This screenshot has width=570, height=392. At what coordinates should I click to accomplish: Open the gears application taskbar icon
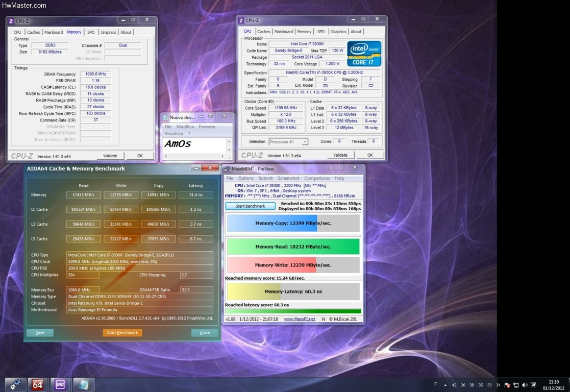point(15,384)
